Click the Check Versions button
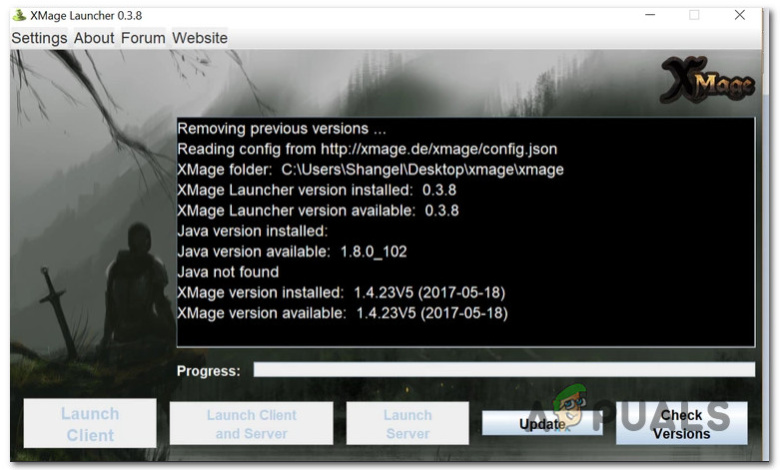 tap(682, 424)
